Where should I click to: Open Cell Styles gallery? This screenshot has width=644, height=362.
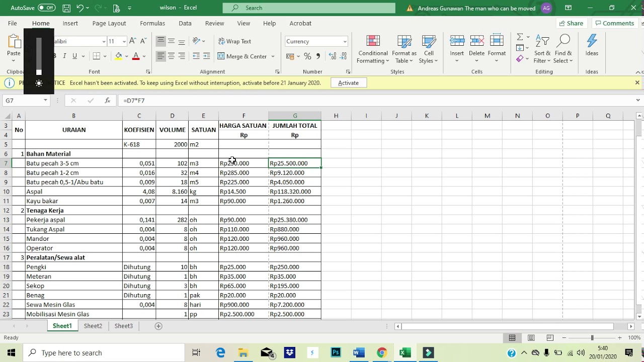(429, 49)
